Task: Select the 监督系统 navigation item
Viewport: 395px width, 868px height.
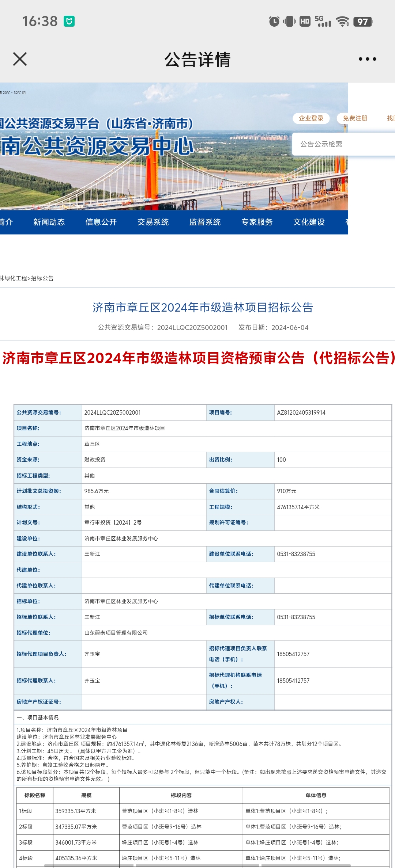Action: [x=205, y=222]
